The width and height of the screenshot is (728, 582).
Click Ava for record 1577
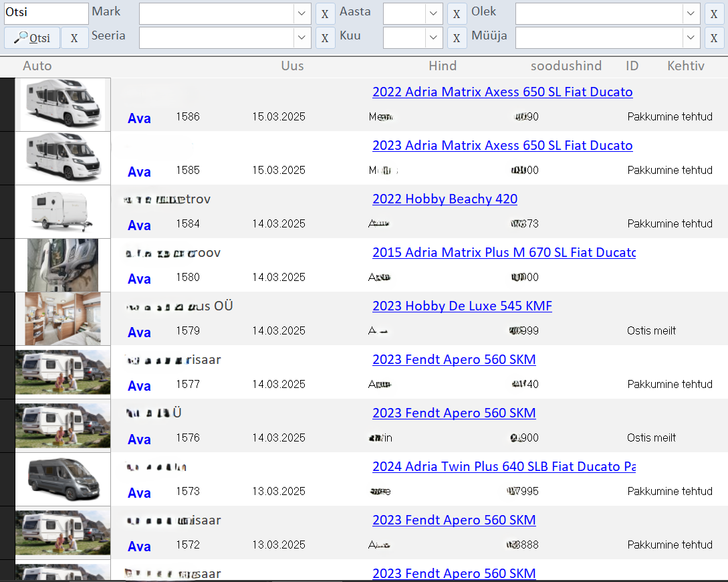coord(139,386)
